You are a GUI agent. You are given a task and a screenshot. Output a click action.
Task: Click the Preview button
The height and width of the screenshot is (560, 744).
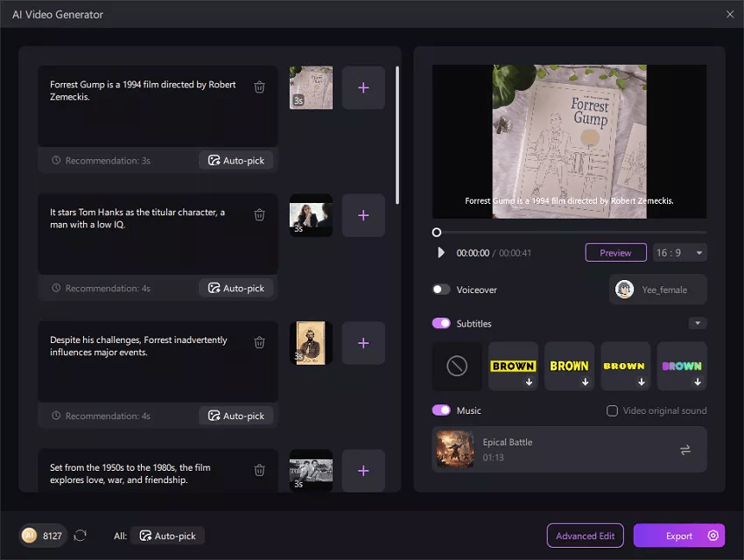[x=615, y=252]
